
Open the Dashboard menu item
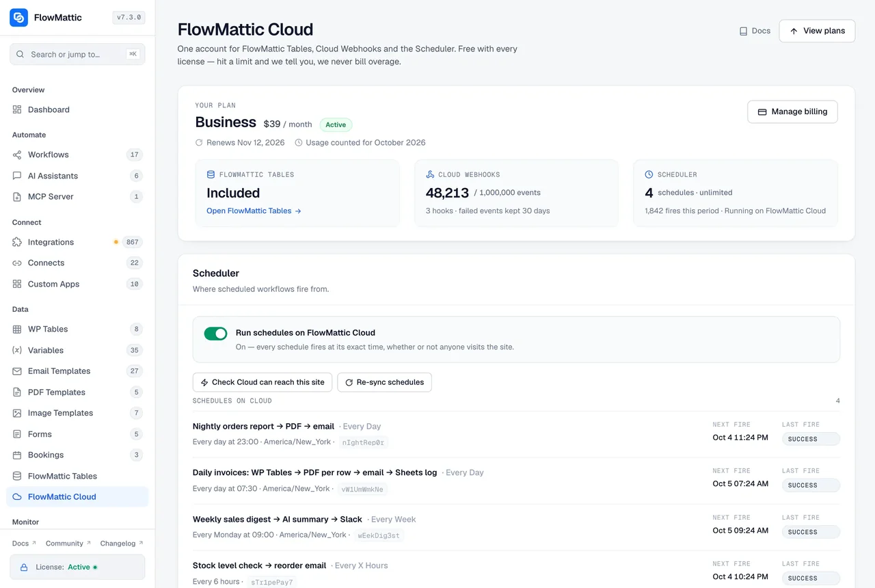(x=77, y=109)
